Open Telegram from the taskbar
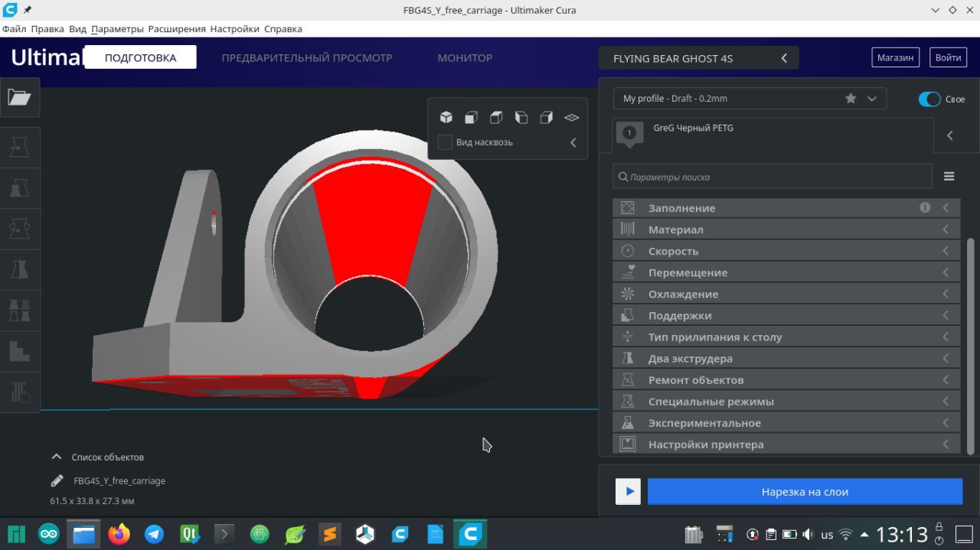 tap(154, 534)
